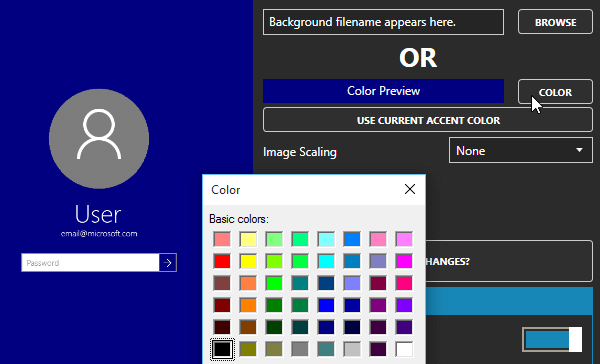Screen dimensions: 600x364
Task: Open the Image Scaling dropdown showing None
Action: pos(520,150)
